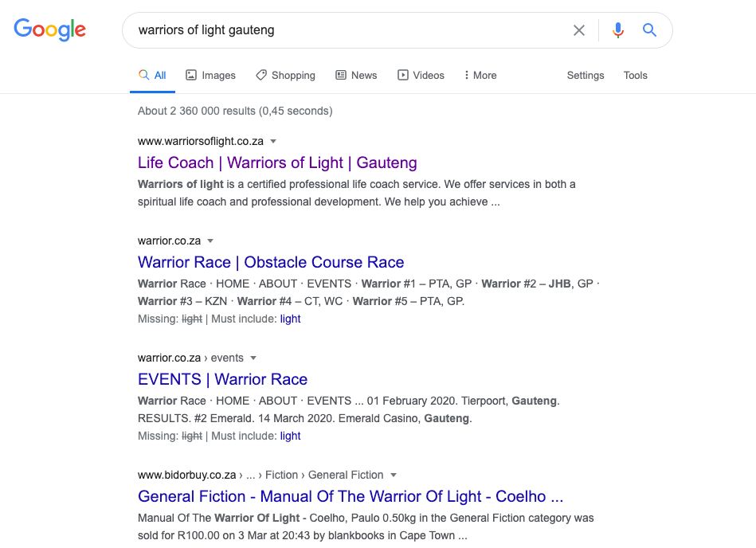Switch to Shopping tab
Image resolution: width=756 pixels, height=548 pixels.
pos(285,75)
